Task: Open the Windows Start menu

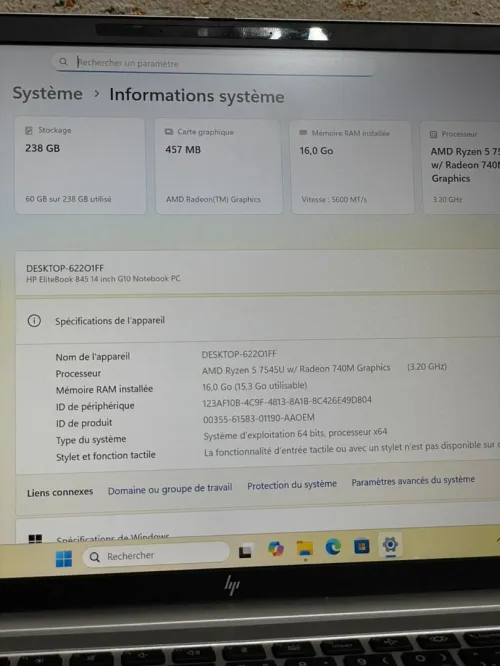Action: (x=64, y=559)
